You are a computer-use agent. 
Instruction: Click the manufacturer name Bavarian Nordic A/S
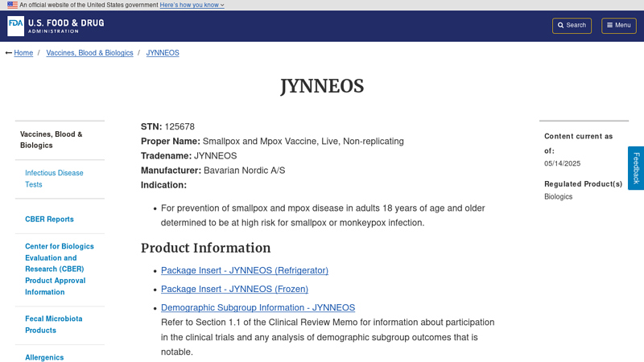pos(245,171)
